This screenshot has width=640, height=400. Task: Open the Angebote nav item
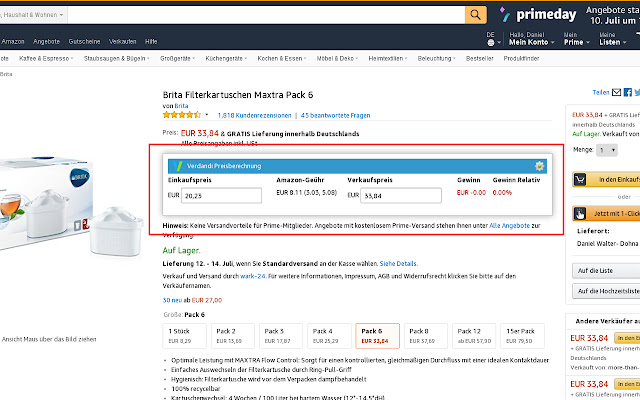[x=47, y=42]
